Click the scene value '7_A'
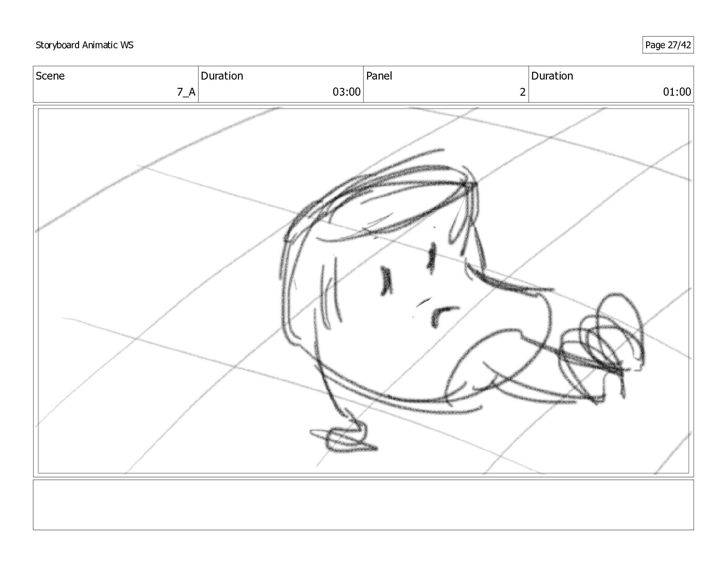 (186, 92)
